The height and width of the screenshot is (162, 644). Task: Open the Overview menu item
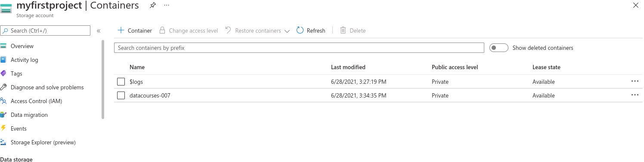coord(22,46)
